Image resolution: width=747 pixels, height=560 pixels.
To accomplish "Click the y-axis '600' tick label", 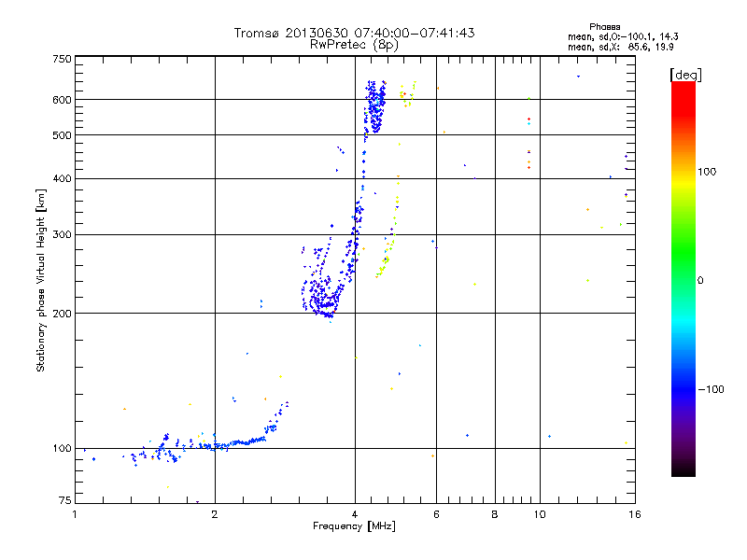I will (x=62, y=100).
